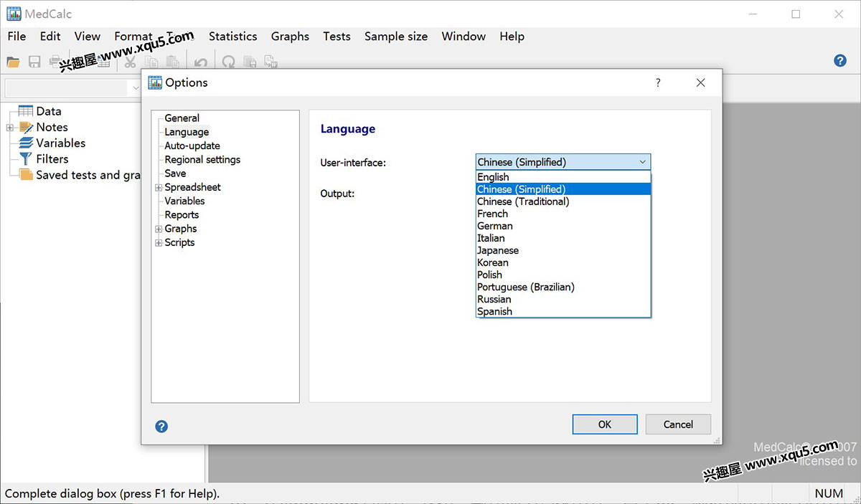Select Save in the Options tree
Viewport: 861px width, 504px height.
click(175, 173)
